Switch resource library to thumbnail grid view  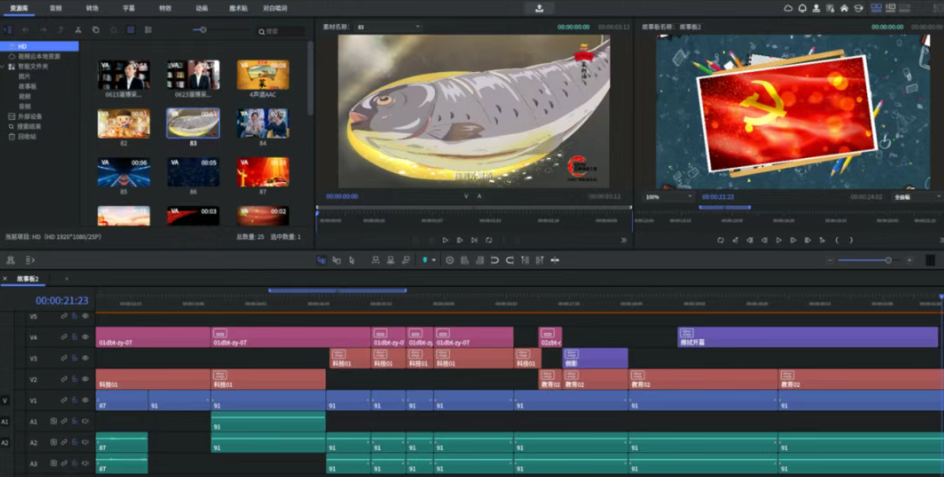131,30
